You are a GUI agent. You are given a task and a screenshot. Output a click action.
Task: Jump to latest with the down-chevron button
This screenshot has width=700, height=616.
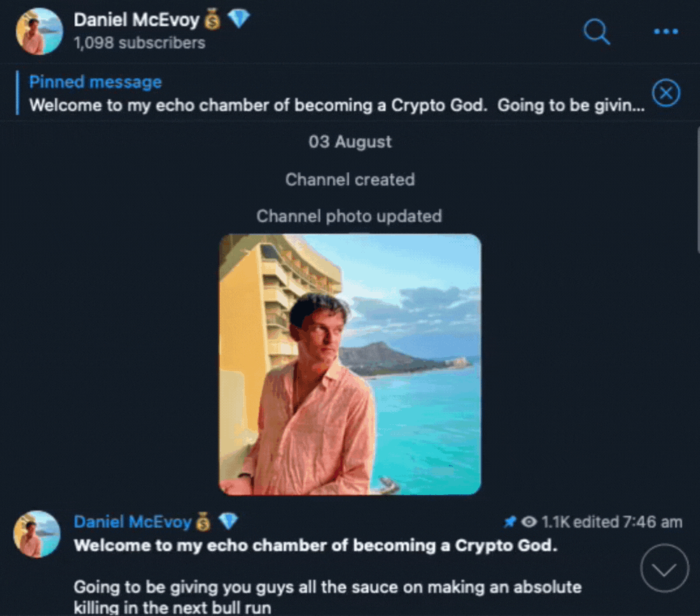(x=664, y=568)
